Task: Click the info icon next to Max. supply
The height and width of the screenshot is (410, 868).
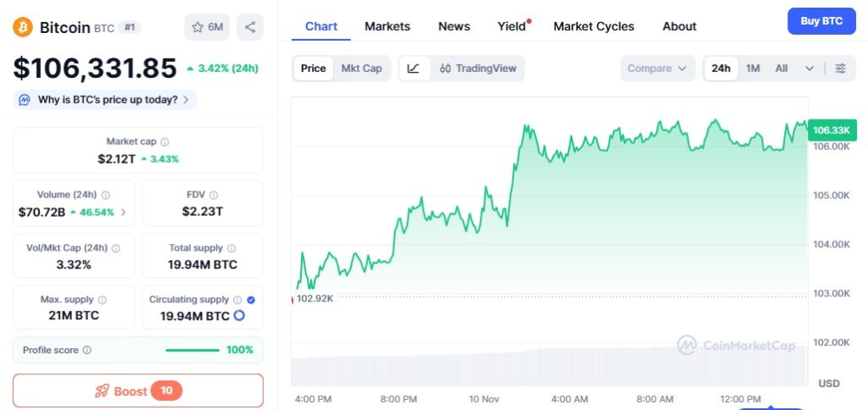Action: 103,300
